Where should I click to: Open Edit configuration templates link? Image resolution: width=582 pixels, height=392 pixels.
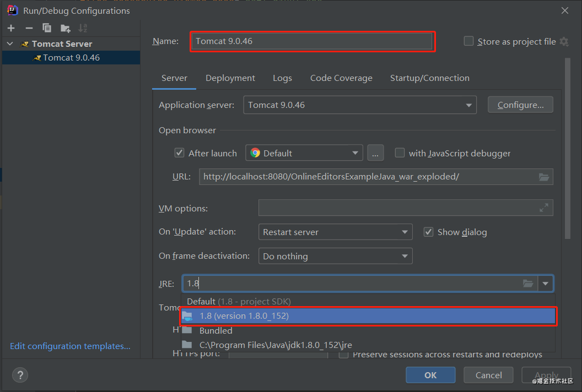coord(70,346)
